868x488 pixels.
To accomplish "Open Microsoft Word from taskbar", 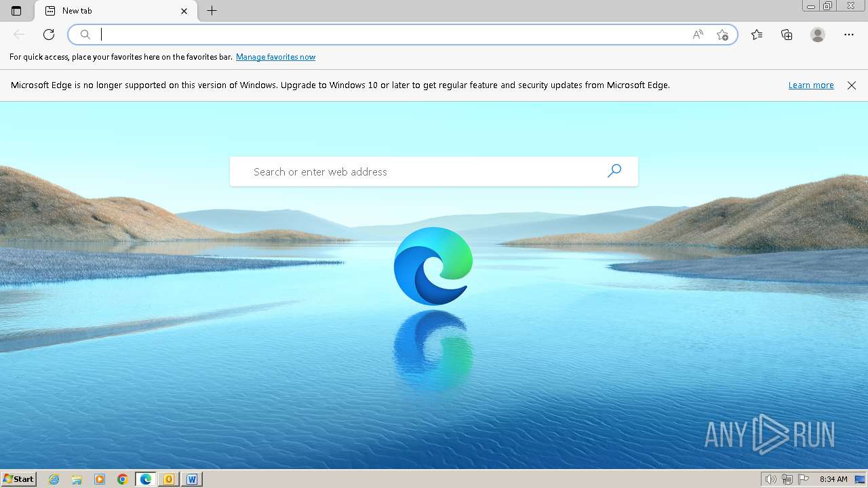I will point(192,479).
